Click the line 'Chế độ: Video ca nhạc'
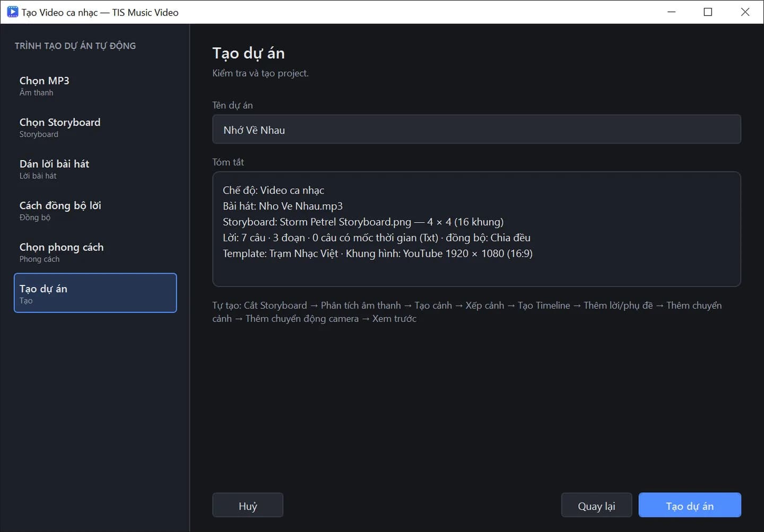Screen dimensions: 764x532 point(273,190)
